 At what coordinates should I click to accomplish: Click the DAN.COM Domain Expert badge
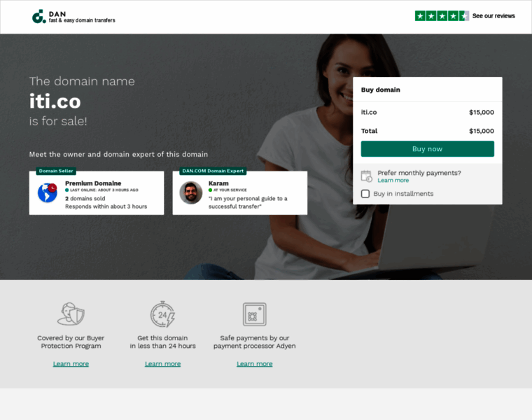pyautogui.click(x=212, y=171)
